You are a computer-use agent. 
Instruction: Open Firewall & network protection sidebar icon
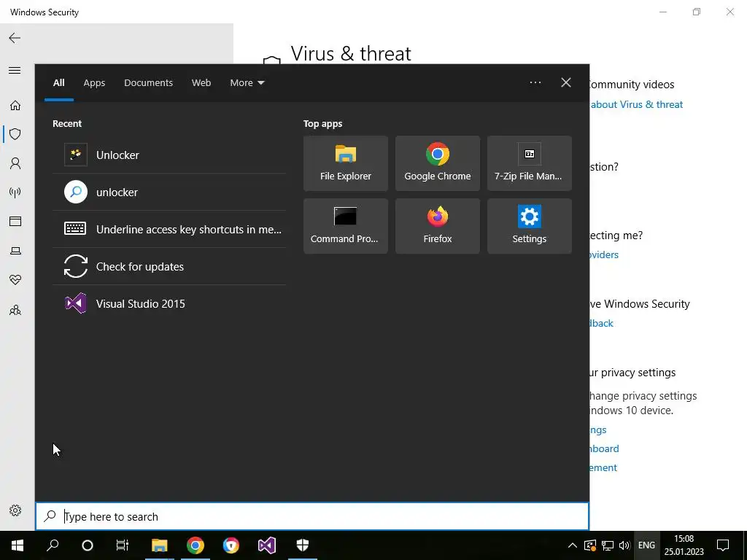point(15,192)
